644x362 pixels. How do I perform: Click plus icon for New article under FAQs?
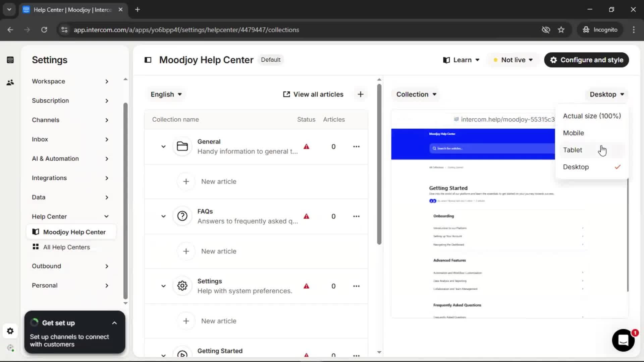tap(186, 251)
